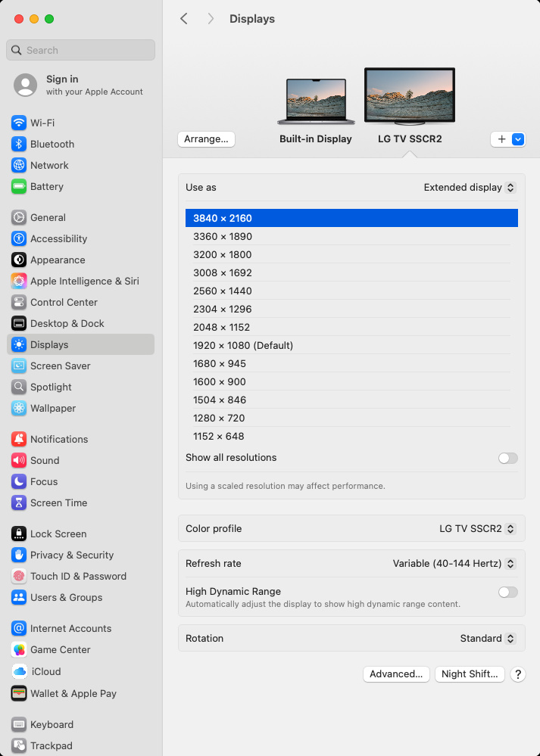Choose 1920 × 1080 (Default) resolution
The width and height of the screenshot is (540, 756).
(242, 345)
